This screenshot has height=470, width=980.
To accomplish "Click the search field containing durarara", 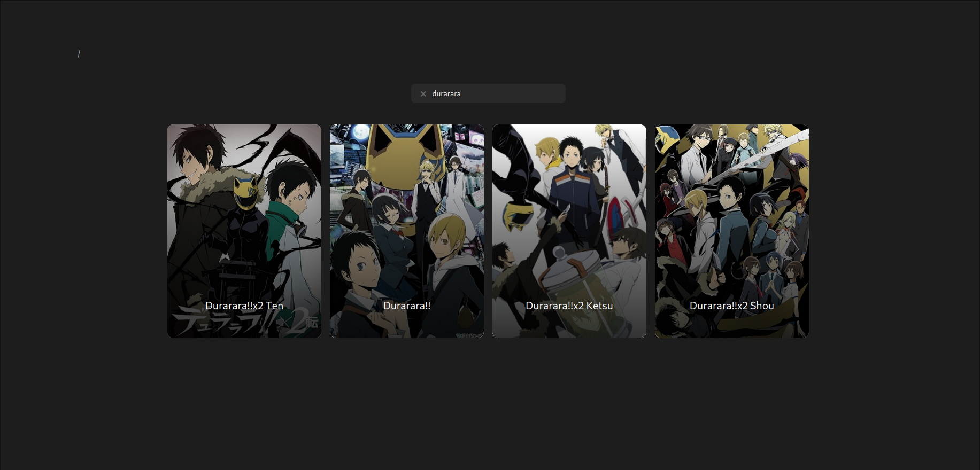I will pyautogui.click(x=488, y=93).
